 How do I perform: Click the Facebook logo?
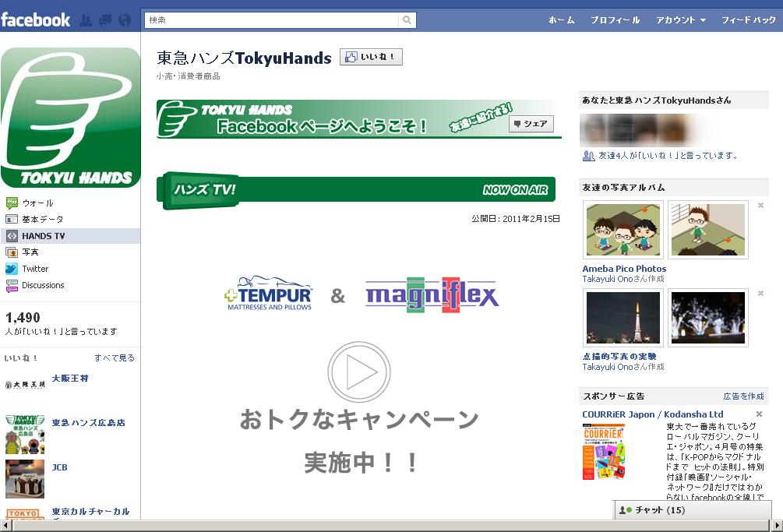coord(36,20)
